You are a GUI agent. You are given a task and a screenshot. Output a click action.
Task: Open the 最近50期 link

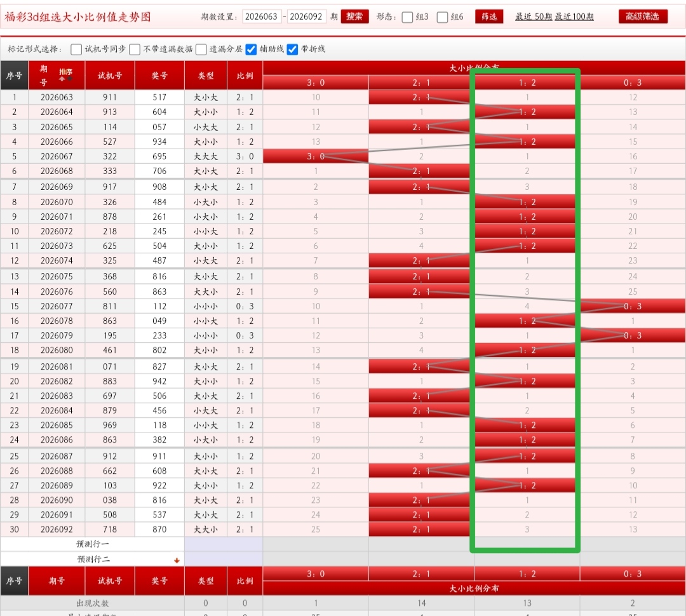tap(534, 17)
